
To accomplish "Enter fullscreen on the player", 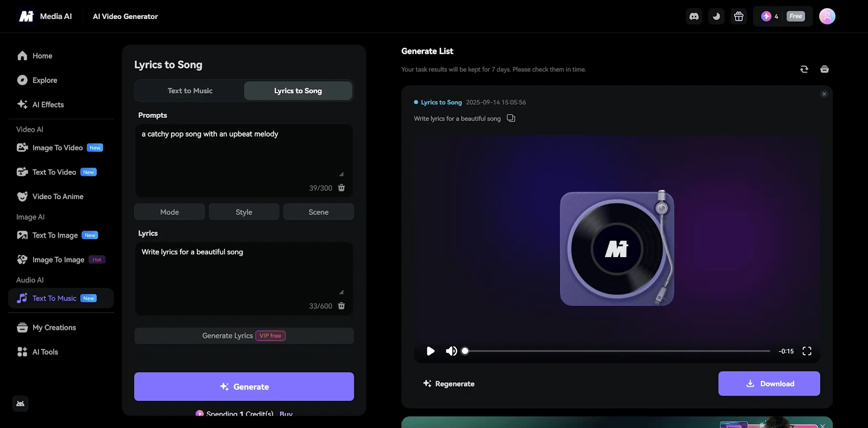I will pyautogui.click(x=807, y=351).
